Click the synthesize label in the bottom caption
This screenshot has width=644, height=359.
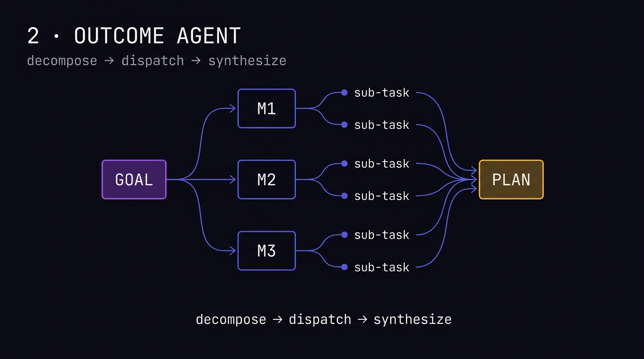pyautogui.click(x=412, y=319)
